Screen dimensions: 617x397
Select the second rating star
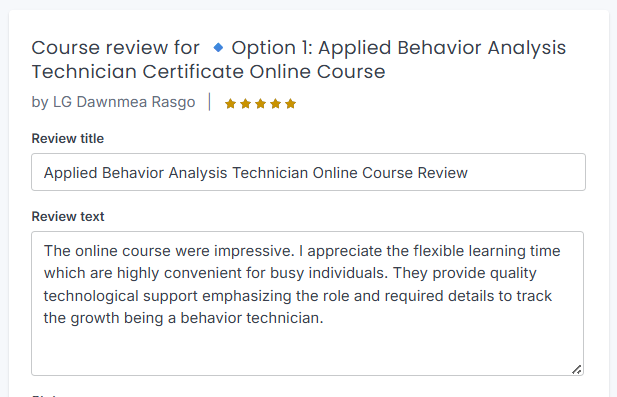246,103
